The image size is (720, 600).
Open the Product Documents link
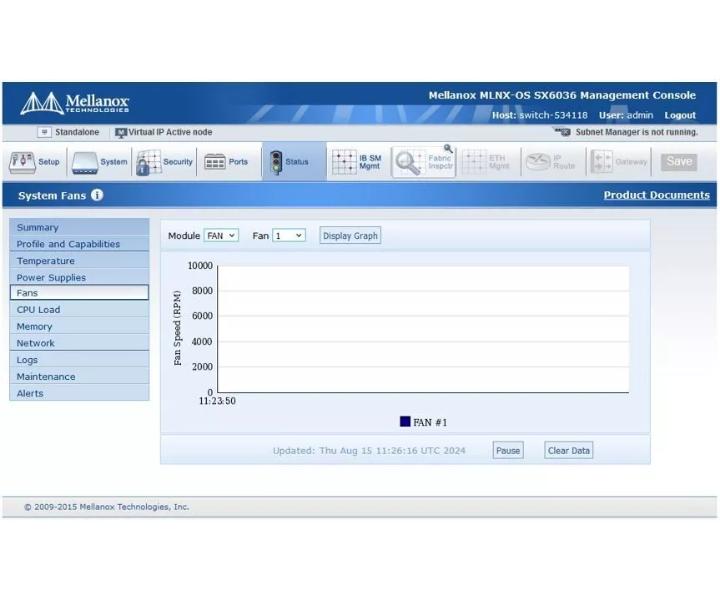pos(657,195)
